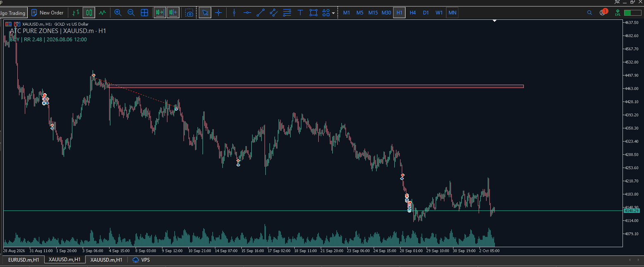Zoom in on the chart
The width and height of the screenshot is (644, 267).
[x=118, y=13]
